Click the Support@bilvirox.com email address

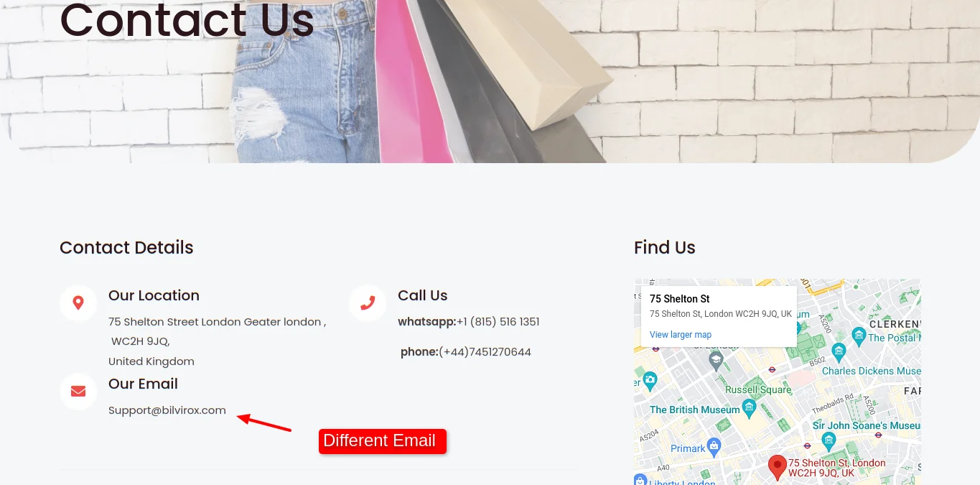coord(167,410)
